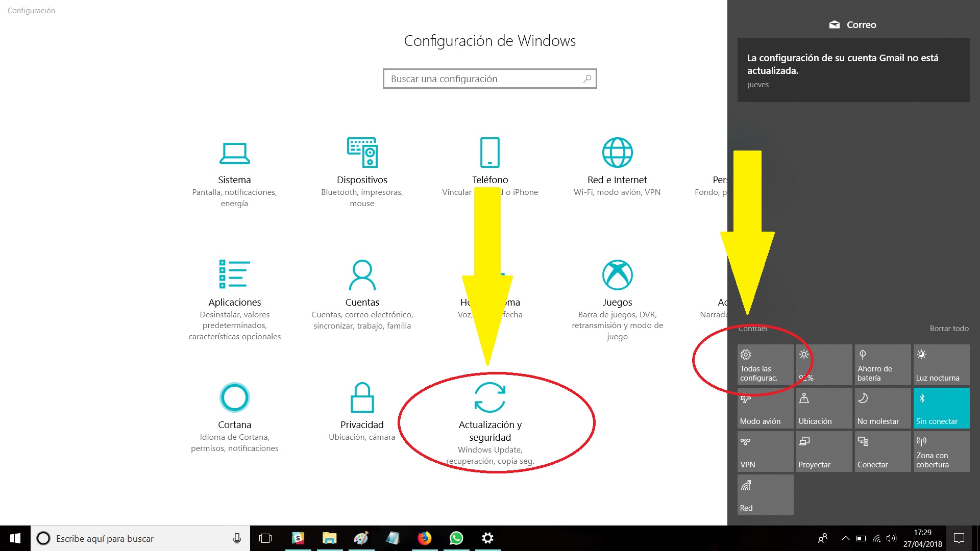Open Red e Internet globe icon

(x=617, y=153)
